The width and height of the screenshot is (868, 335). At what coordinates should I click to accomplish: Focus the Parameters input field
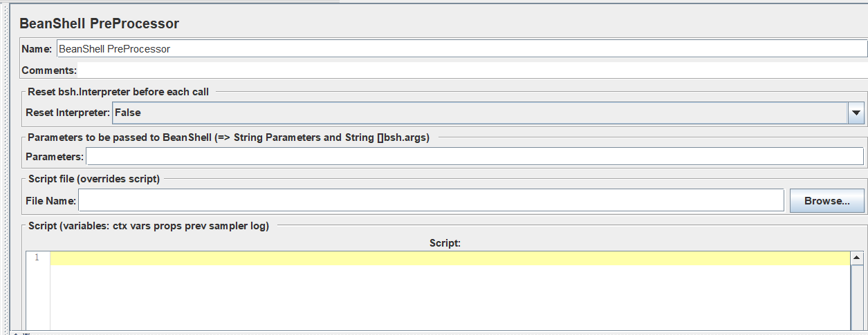click(474, 157)
